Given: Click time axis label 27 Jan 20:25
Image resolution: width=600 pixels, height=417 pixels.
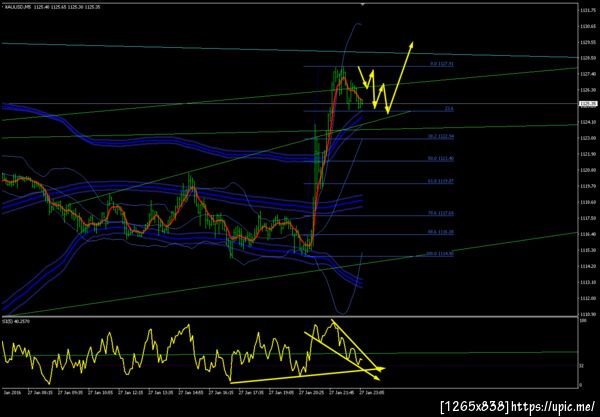Looking at the screenshot, I should pyautogui.click(x=312, y=393).
